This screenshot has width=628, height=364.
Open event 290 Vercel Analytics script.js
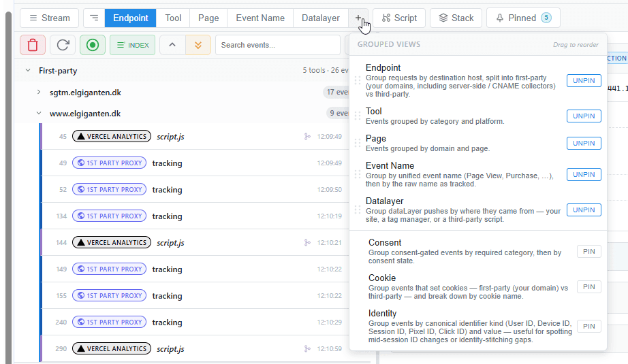195,348
